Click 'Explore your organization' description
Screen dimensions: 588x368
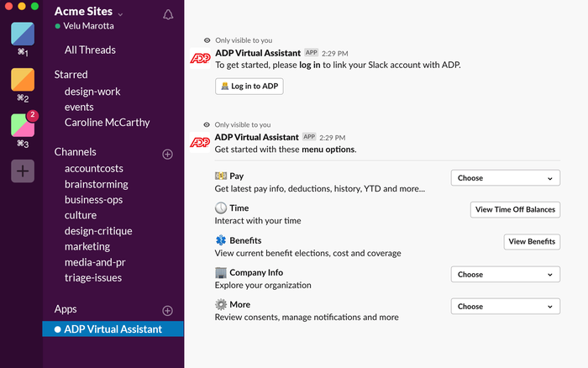click(263, 286)
